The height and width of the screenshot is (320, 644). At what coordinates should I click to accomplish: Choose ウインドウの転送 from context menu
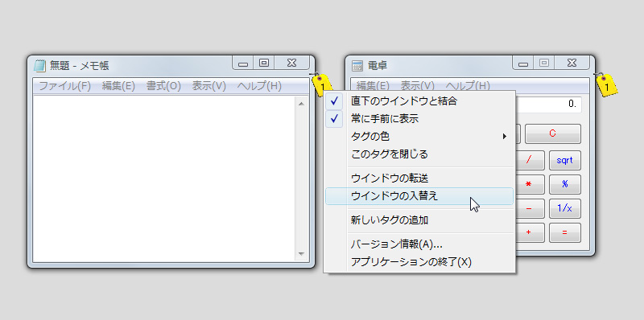click(419, 178)
